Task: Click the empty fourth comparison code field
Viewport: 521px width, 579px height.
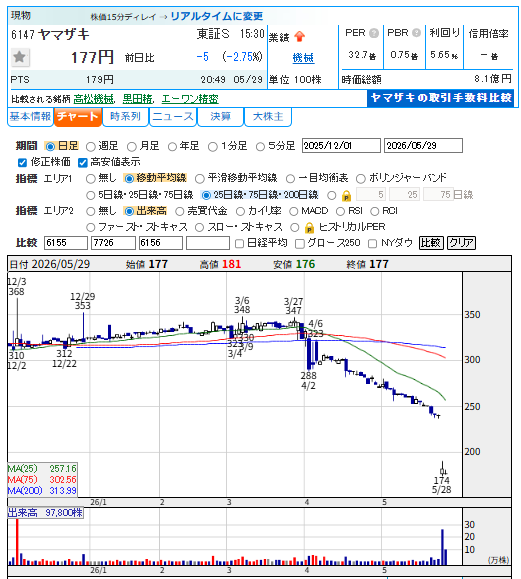Action: coord(208,243)
